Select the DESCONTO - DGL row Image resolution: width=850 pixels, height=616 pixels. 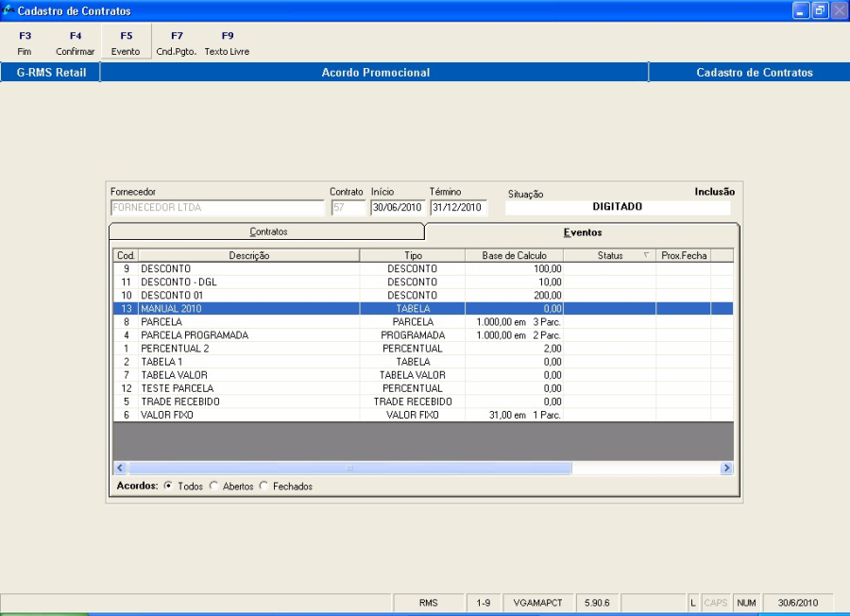click(x=423, y=282)
